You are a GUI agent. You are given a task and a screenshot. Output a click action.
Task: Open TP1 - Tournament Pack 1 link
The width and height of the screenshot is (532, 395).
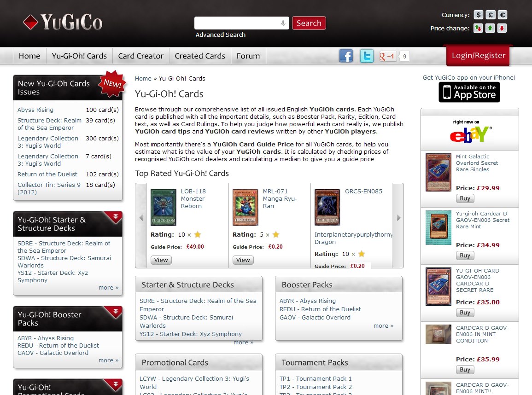point(316,379)
